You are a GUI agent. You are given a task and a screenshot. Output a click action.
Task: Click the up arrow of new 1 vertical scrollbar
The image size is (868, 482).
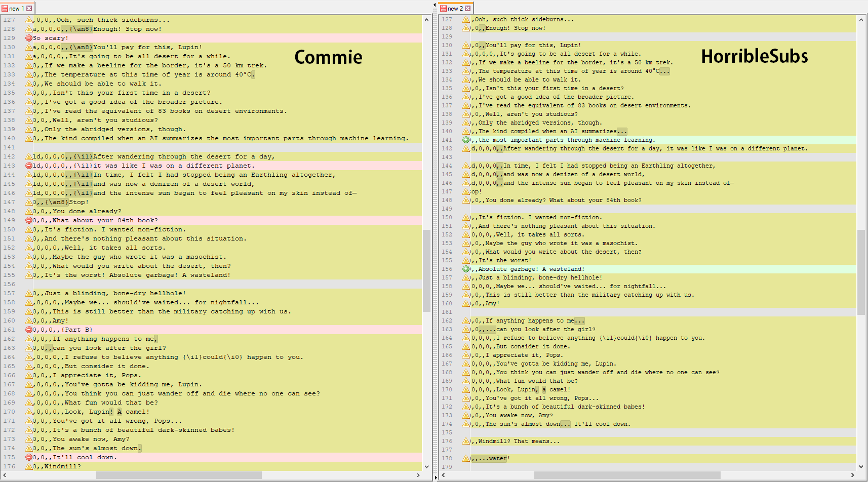click(426, 20)
